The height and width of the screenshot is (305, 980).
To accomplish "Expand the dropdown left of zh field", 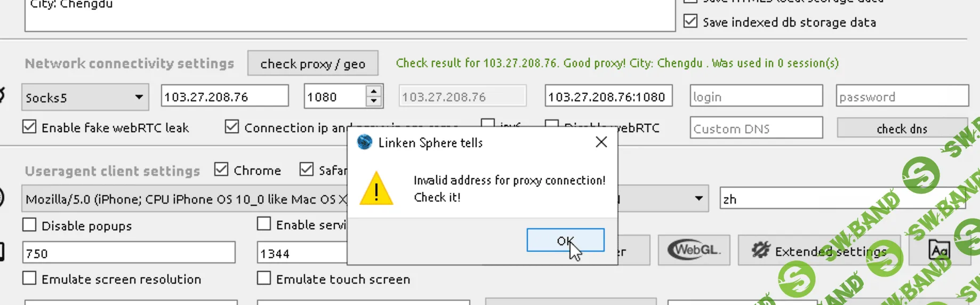I will 698,198.
